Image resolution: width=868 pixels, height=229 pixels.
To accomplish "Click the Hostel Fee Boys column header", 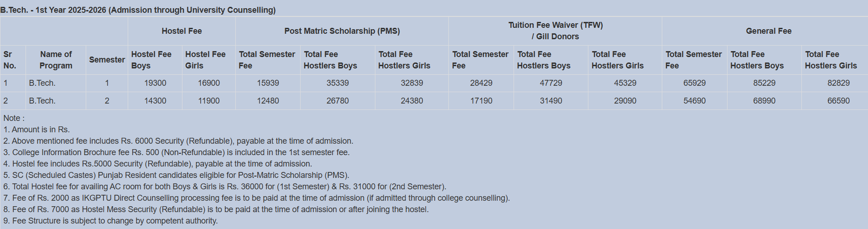I will (155, 60).
